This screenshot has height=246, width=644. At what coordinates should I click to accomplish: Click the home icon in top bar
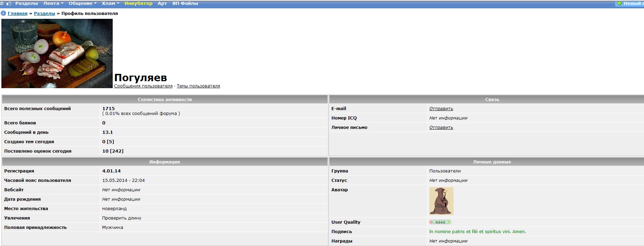[x=2, y=3]
